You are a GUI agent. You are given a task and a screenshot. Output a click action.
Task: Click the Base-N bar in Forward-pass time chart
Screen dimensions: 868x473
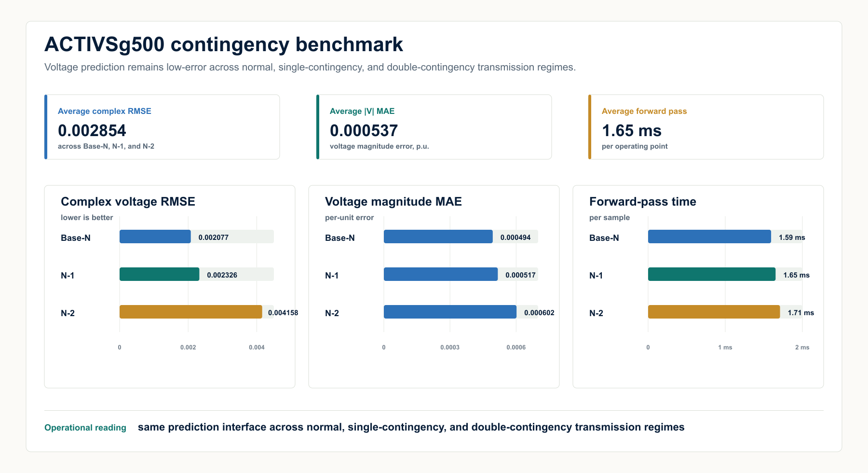coord(709,236)
